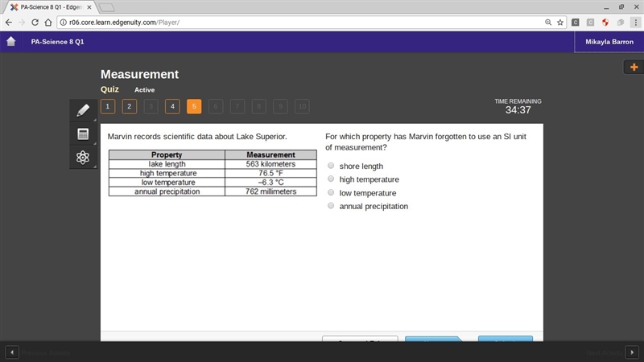Click the red shield extension icon
644x362 pixels.
[605, 23]
